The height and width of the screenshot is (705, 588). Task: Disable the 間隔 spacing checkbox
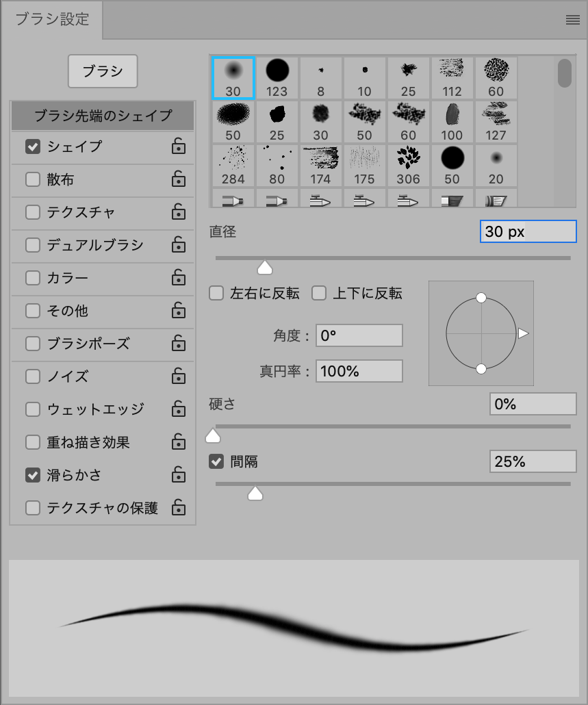point(216,461)
